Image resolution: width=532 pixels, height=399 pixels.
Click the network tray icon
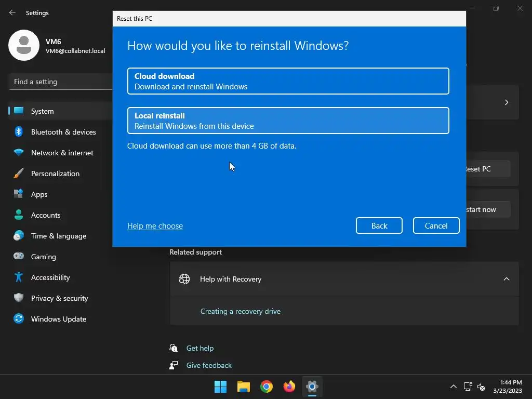[x=468, y=387]
